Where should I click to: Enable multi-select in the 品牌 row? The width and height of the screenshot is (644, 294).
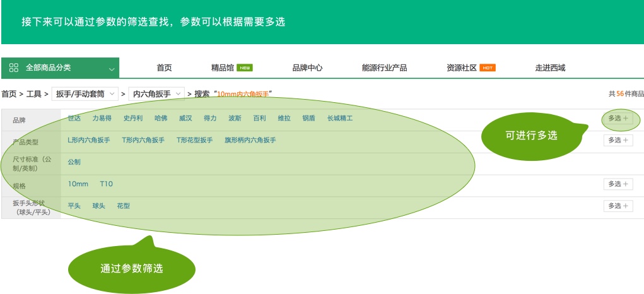(618, 118)
